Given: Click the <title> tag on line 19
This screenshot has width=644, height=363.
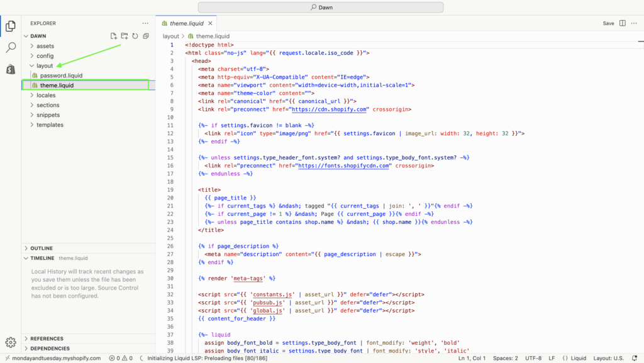Looking at the screenshot, I should tap(209, 190).
